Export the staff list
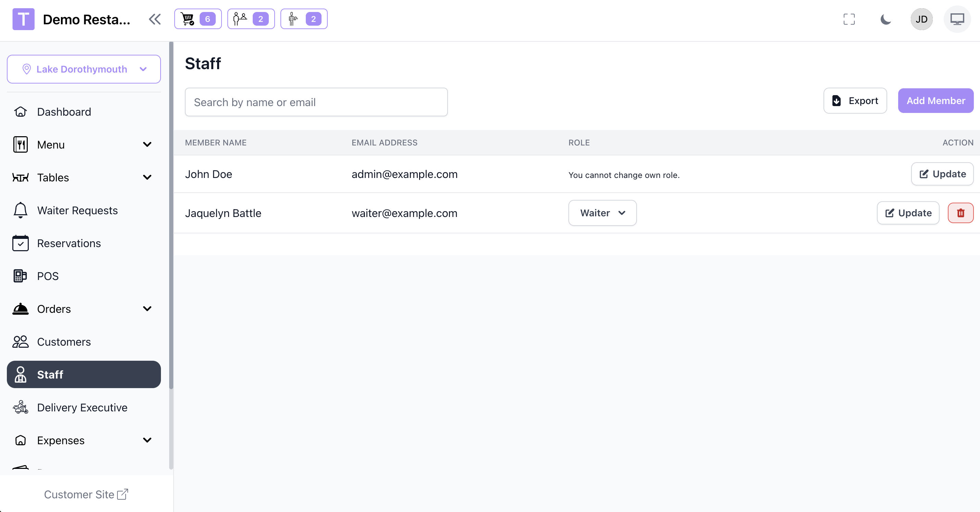The width and height of the screenshot is (980, 512). coord(855,101)
